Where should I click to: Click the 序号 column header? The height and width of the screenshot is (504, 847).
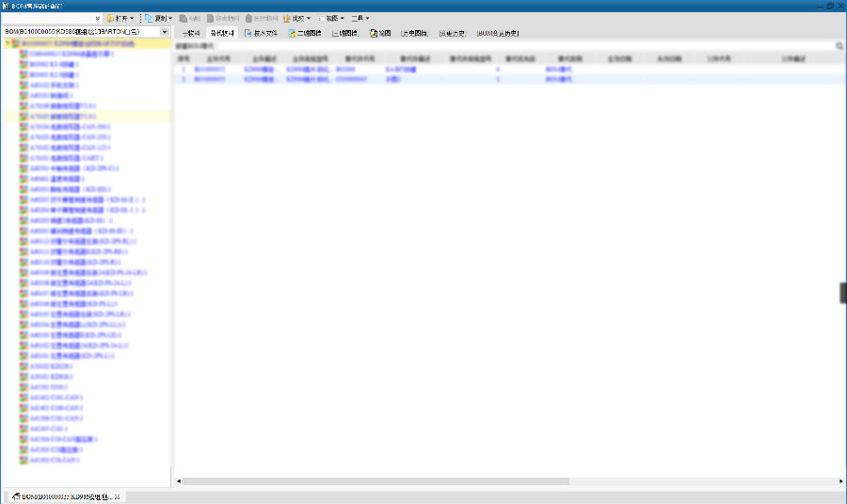(x=184, y=59)
